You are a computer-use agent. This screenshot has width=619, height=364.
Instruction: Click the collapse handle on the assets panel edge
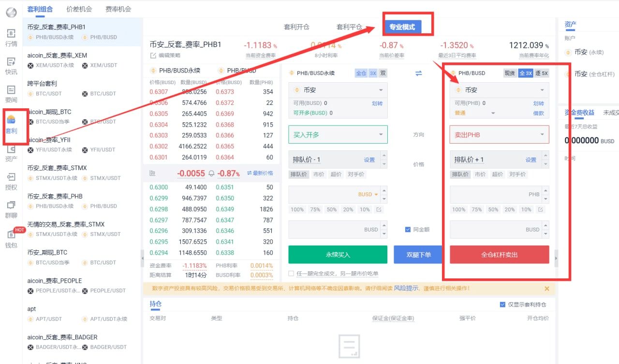(556, 258)
